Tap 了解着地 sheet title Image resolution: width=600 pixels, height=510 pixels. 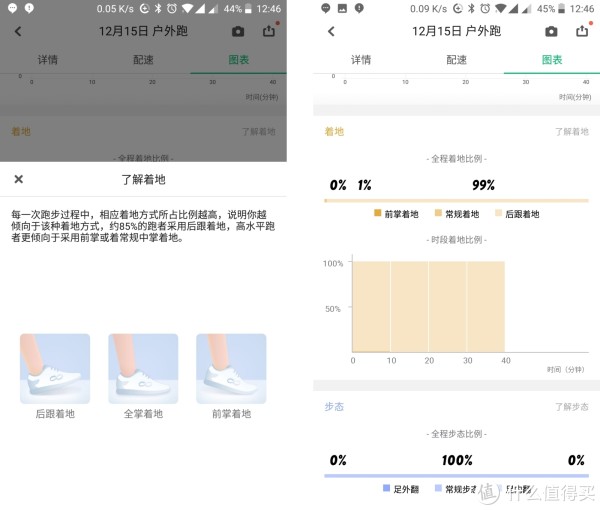(x=143, y=179)
